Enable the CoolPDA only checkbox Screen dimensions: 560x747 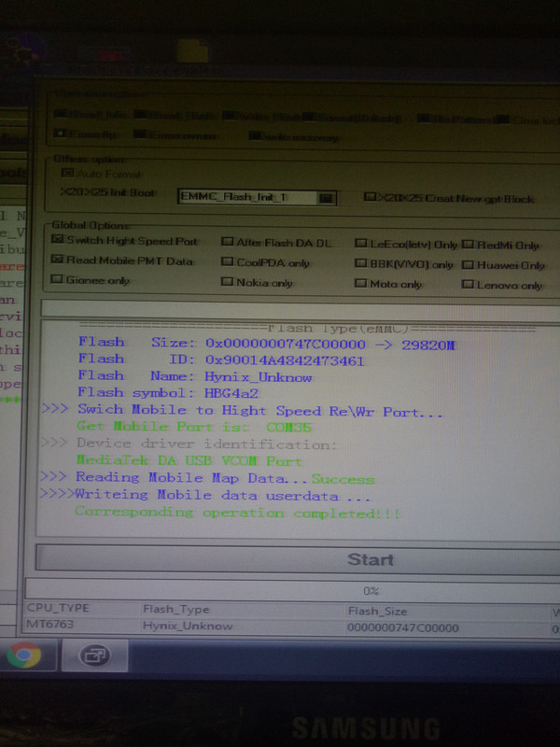[228, 261]
